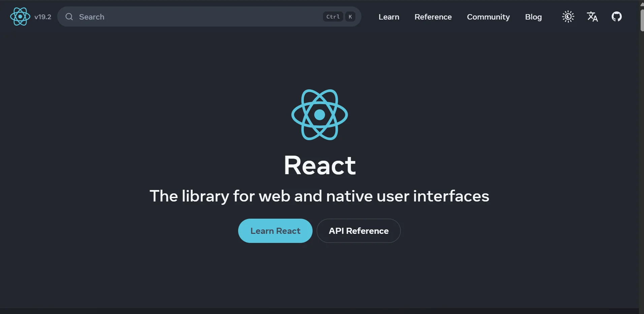Focus the Search input field
The height and width of the screenshot is (314, 644).
tap(168, 17)
